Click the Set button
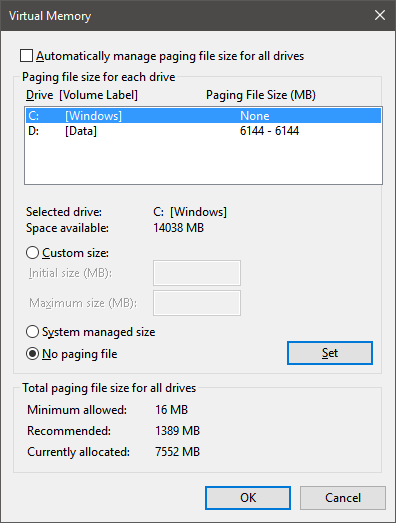The width and height of the screenshot is (396, 523). pos(330,353)
